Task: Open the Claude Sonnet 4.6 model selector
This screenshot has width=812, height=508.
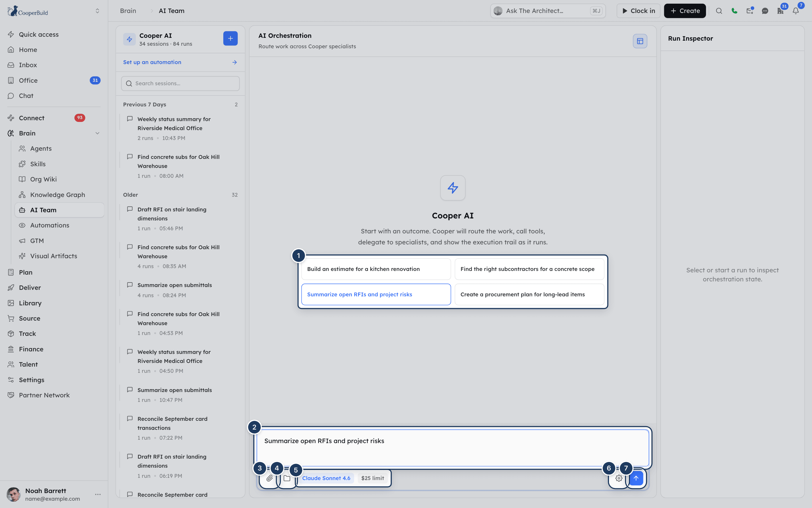Action: [x=326, y=478]
